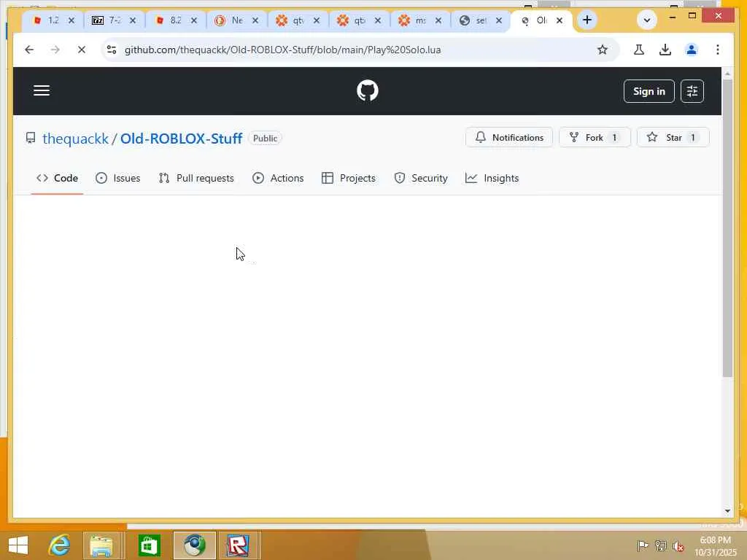Stop loading the page
Screen dimensions: 747x560
(82, 50)
